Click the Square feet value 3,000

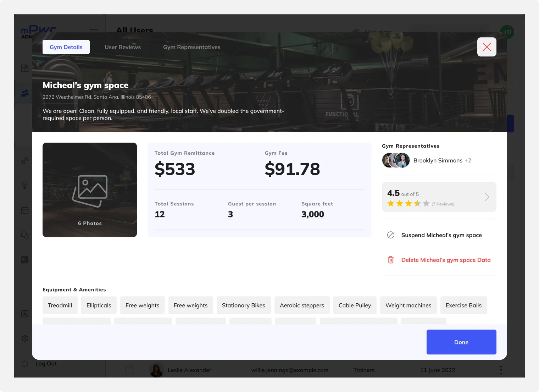pyautogui.click(x=313, y=214)
